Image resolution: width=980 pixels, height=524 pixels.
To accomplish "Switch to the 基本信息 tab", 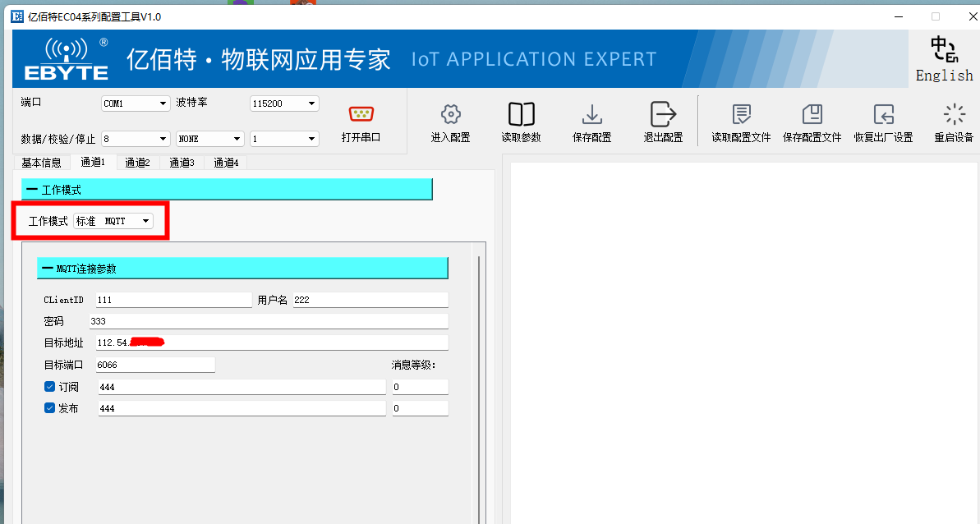I will [x=41, y=163].
